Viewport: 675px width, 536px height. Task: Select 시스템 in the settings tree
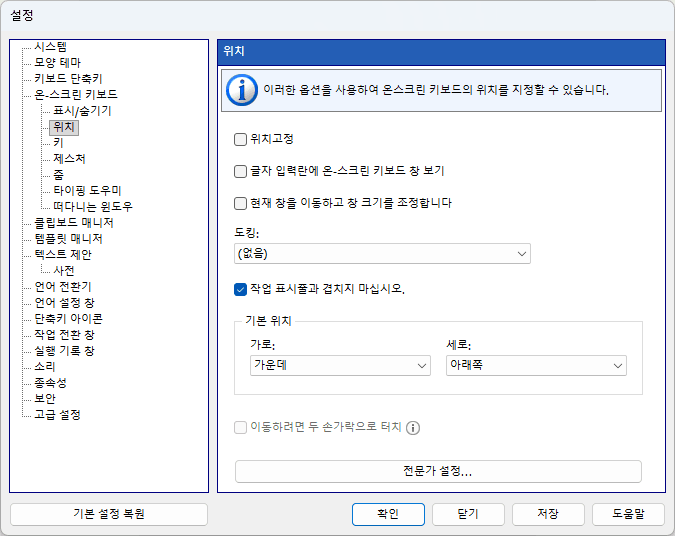click(x=50, y=46)
